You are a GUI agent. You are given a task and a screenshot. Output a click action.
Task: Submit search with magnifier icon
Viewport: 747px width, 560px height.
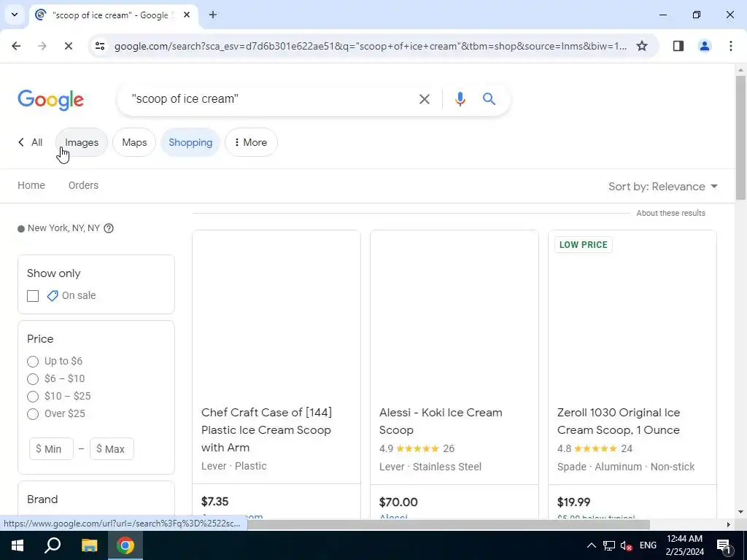(x=489, y=99)
